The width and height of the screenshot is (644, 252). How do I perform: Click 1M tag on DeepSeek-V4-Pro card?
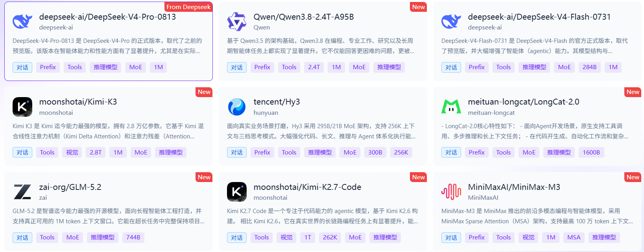159,67
